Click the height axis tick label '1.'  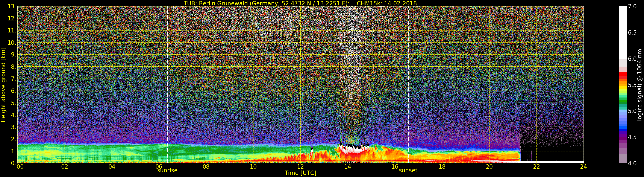[13, 151]
